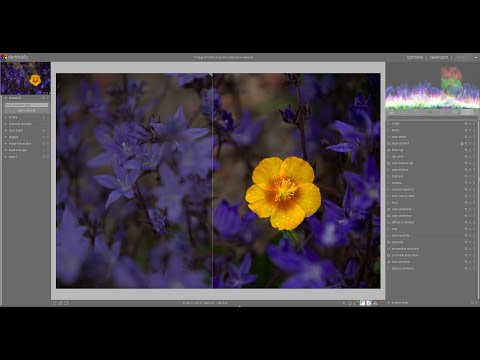The height and width of the screenshot is (360, 480).
Task: Expand the export panel
Action: pyautogui.click(x=6, y=157)
